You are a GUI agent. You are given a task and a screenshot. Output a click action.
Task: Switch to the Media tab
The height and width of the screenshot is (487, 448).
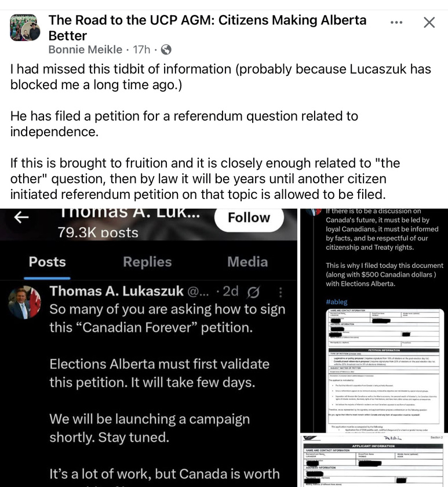[247, 262]
